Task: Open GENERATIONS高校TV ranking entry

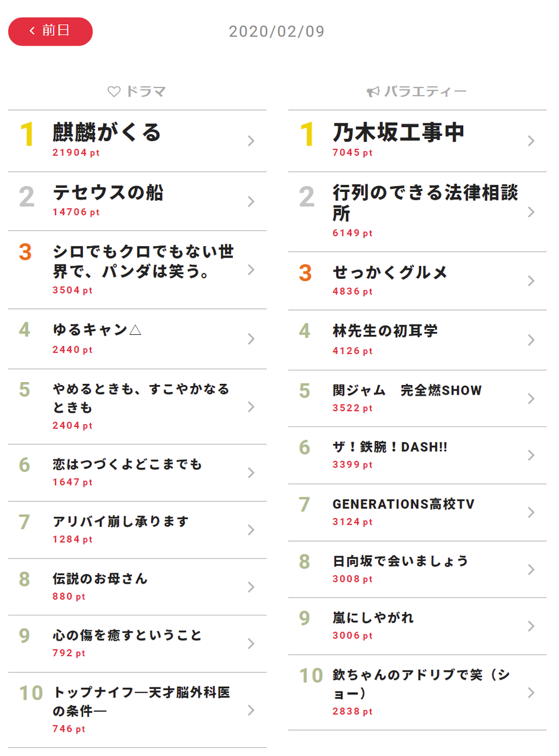Action: point(418,511)
